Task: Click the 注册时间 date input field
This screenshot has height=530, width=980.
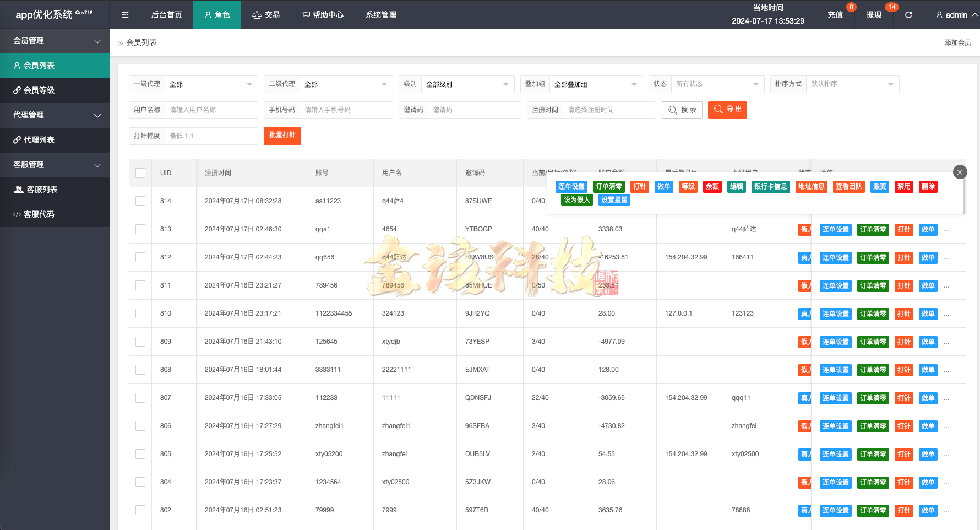Action: pyautogui.click(x=609, y=110)
